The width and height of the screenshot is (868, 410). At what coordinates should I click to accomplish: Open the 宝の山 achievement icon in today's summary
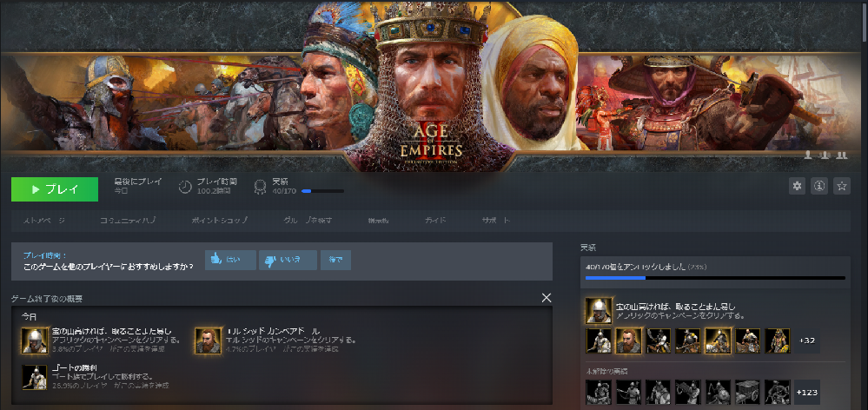coord(35,341)
